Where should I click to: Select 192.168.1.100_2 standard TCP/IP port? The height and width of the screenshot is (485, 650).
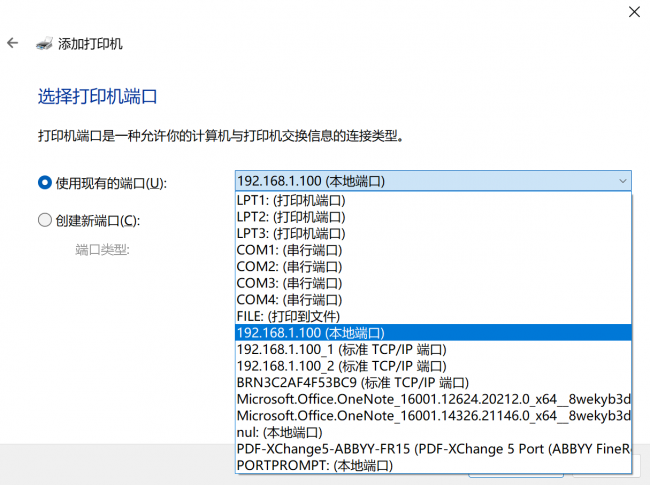pyautogui.click(x=433, y=366)
